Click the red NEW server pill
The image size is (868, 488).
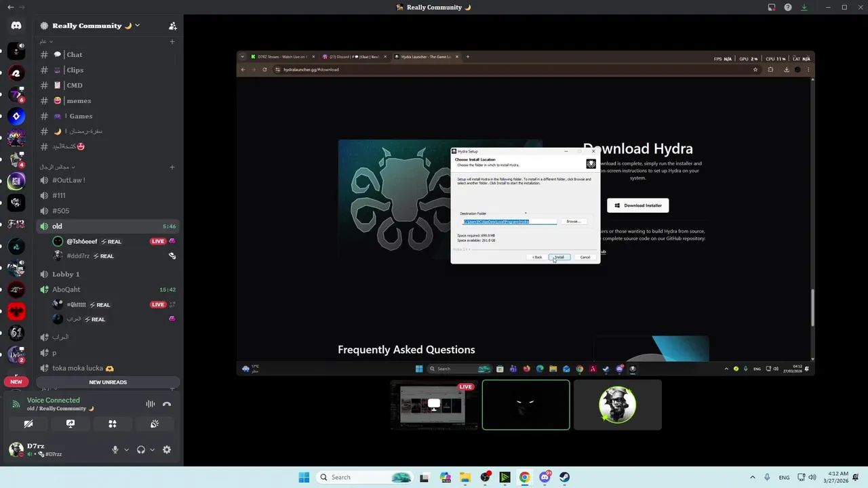coord(16,382)
